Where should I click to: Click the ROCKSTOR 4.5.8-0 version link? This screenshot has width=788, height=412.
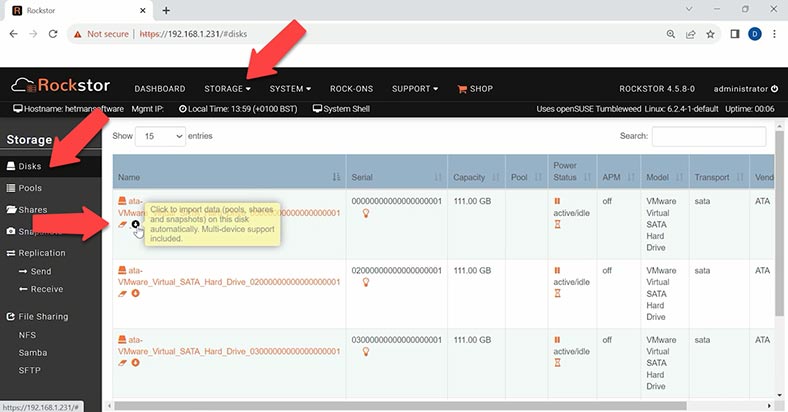(657, 89)
